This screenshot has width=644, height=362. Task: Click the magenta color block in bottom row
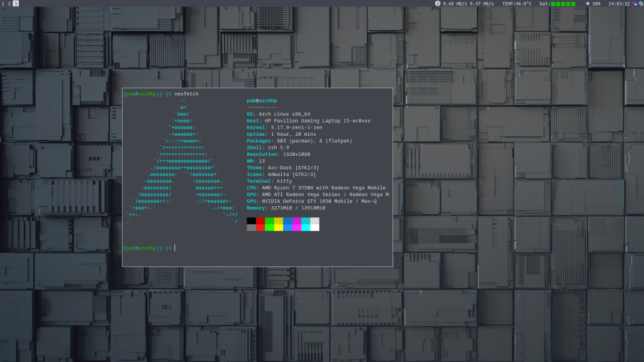[x=297, y=228]
